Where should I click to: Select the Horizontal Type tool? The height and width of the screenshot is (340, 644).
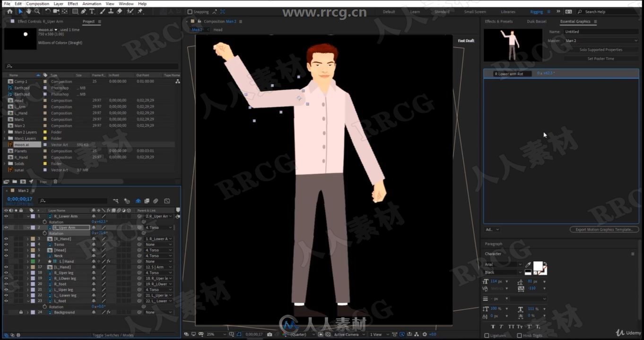click(x=92, y=11)
